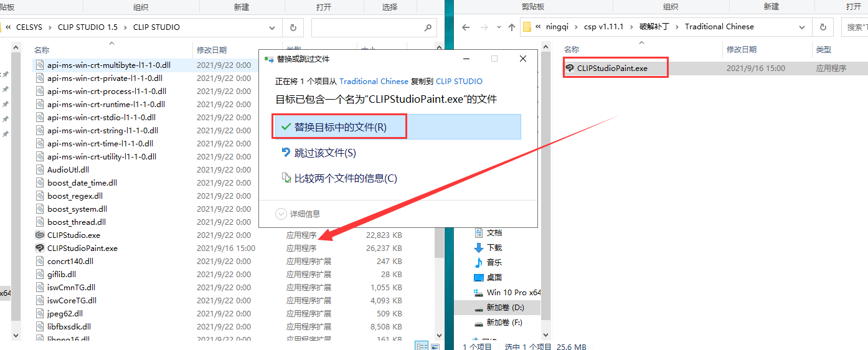Click the Traditional Chinese source link
This screenshot has height=350, width=868.
click(374, 81)
